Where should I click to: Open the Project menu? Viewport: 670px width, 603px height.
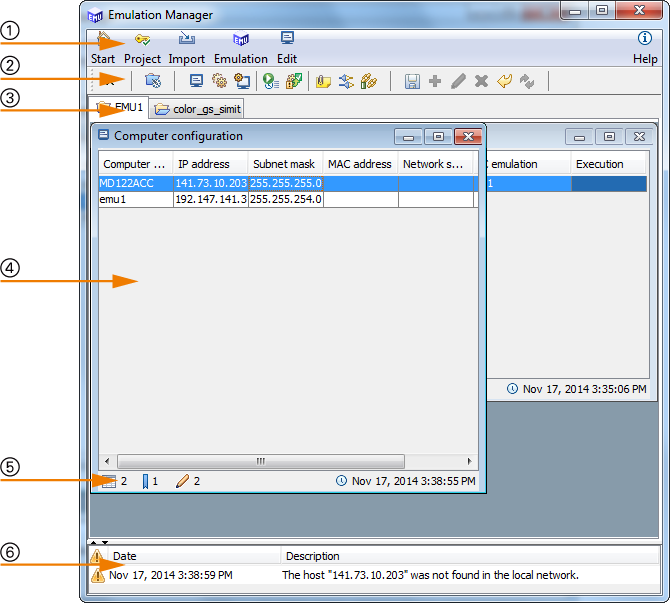coord(142,47)
